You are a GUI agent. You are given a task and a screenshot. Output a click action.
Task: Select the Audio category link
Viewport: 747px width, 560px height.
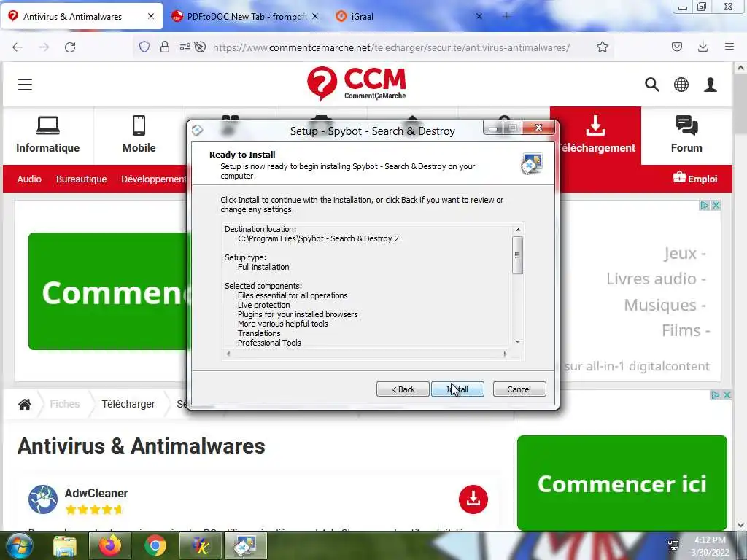29,179
